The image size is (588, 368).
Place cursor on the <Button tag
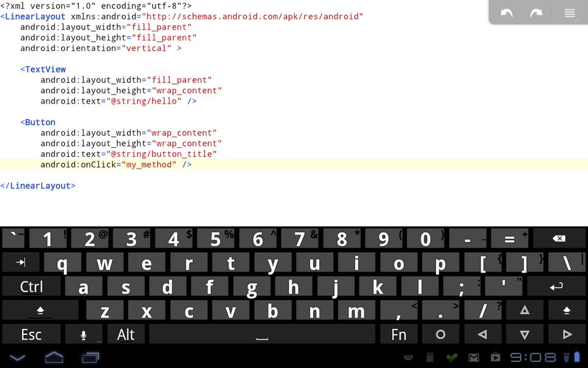[38, 123]
